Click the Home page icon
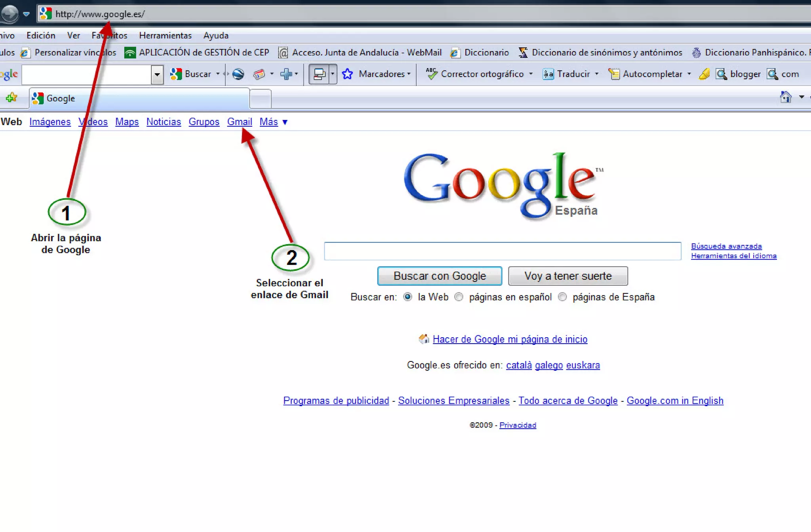This screenshot has height=532, width=811. pos(785,97)
